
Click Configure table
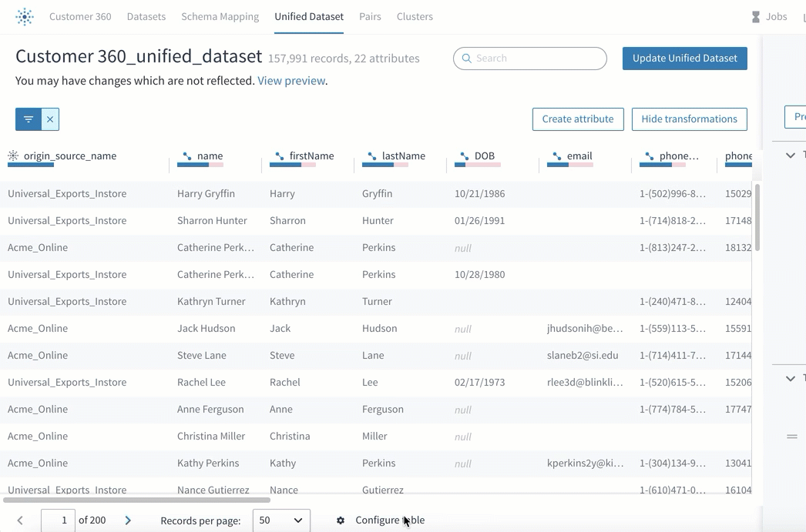coord(390,520)
